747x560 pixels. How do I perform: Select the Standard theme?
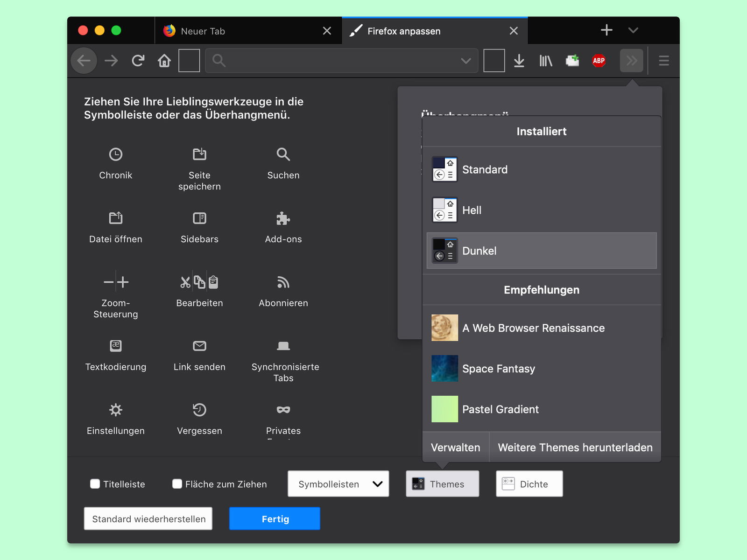point(542,169)
